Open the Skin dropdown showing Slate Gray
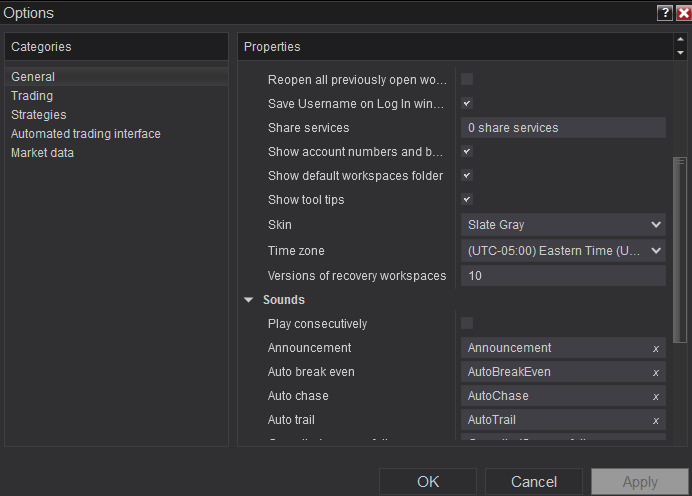Screen dimensions: 692x496 [564, 225]
